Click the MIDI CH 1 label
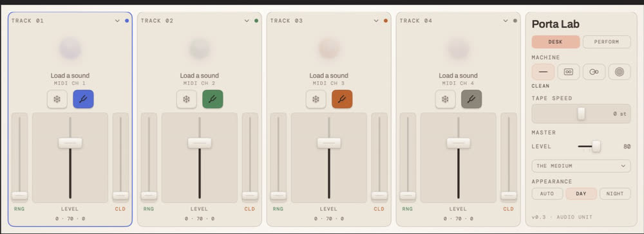This screenshot has height=234, width=644. (70, 83)
